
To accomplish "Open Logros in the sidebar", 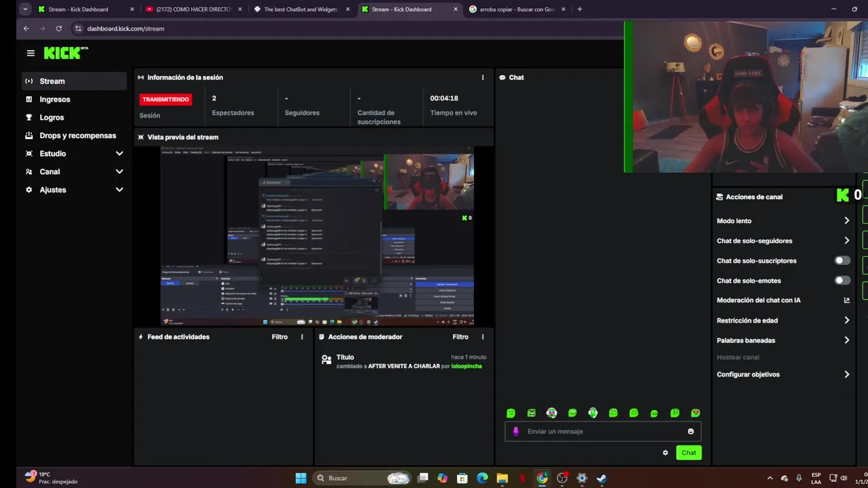I will click(x=74, y=117).
